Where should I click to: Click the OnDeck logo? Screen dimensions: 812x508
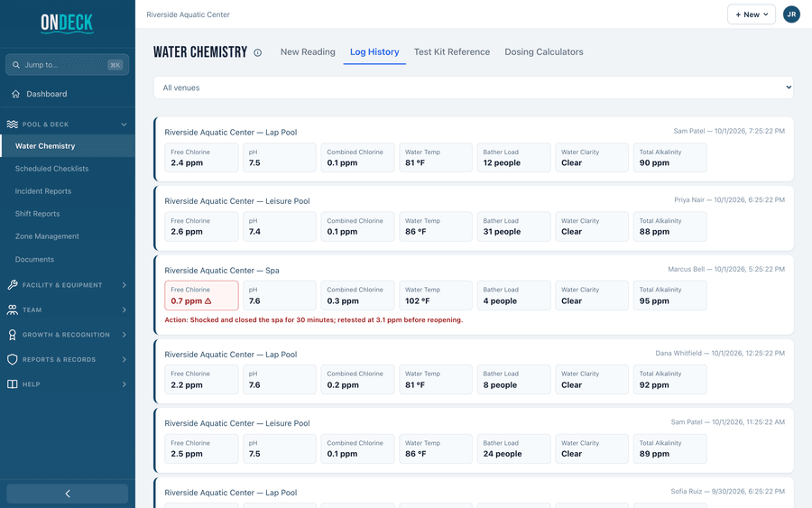coord(68,23)
